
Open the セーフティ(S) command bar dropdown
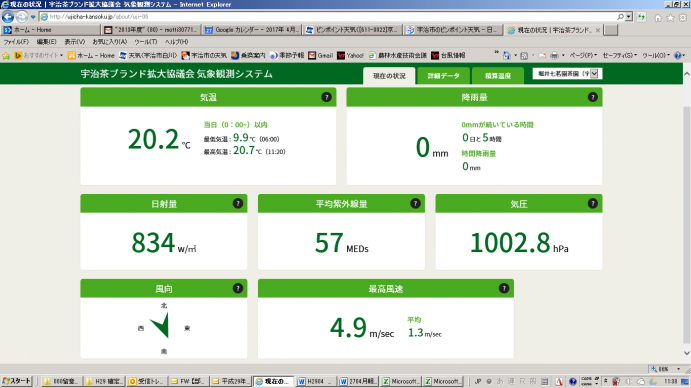click(x=620, y=56)
